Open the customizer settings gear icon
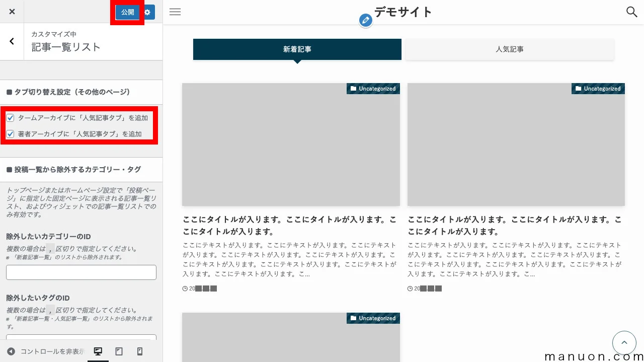This screenshot has width=644, height=362. [x=147, y=12]
